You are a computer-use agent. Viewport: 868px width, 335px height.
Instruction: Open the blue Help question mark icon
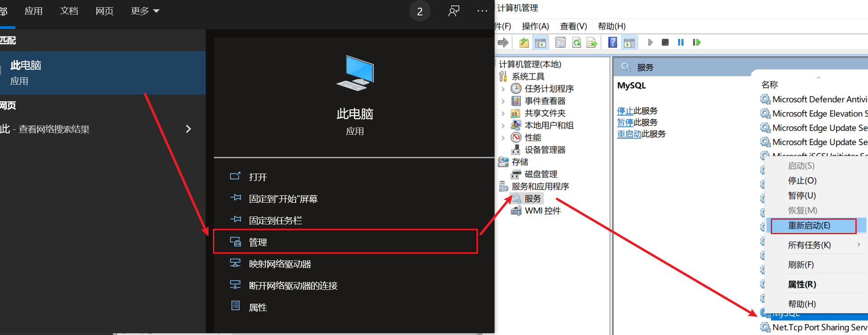coord(613,42)
